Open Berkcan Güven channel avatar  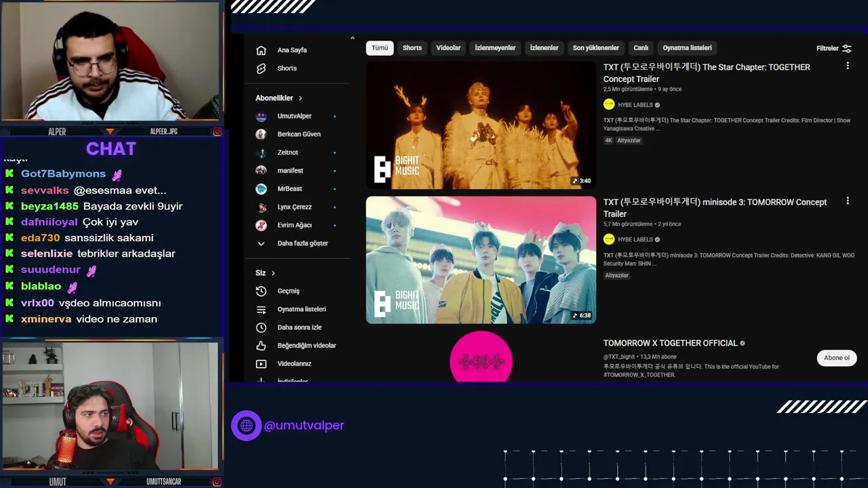pos(261,134)
